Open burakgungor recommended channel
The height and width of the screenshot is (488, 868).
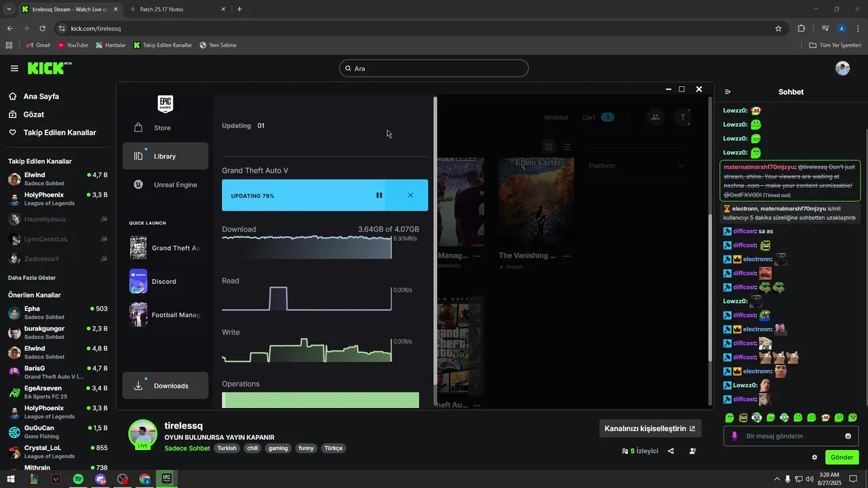pos(58,332)
